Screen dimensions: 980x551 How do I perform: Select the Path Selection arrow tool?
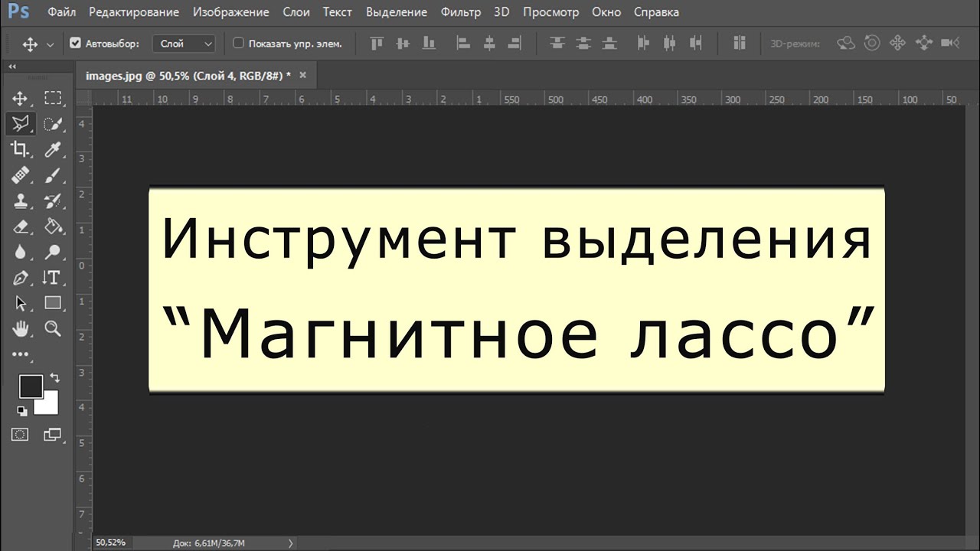point(20,303)
